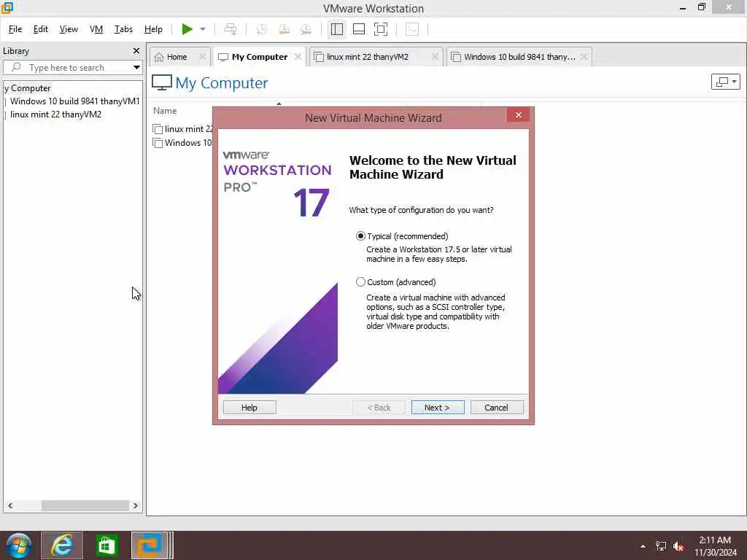
Task: Click the Send Ctrl+Alt+Del toolbar icon
Action: pos(231,29)
